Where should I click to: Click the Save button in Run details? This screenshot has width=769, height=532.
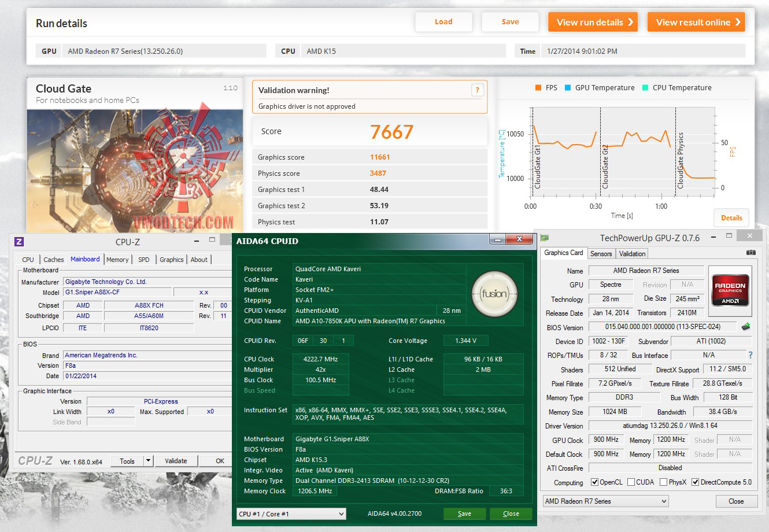pos(510,22)
